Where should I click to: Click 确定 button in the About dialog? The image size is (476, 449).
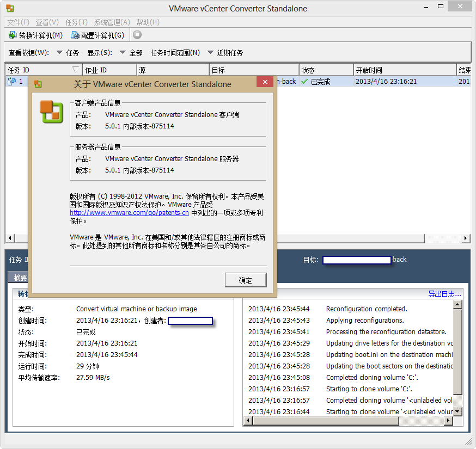246,280
